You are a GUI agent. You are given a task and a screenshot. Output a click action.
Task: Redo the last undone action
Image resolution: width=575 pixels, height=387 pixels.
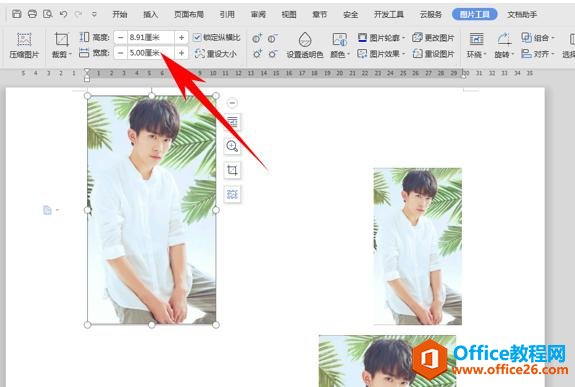pyautogui.click(x=78, y=14)
